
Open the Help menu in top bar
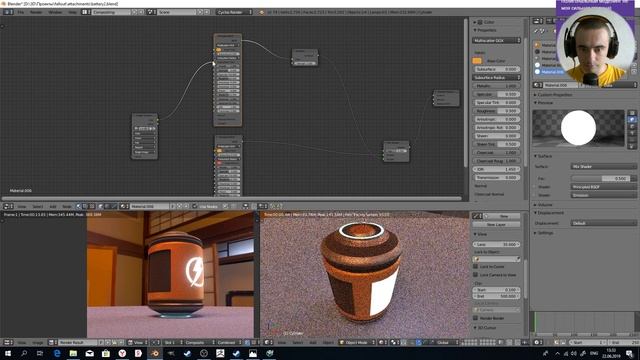72,12
